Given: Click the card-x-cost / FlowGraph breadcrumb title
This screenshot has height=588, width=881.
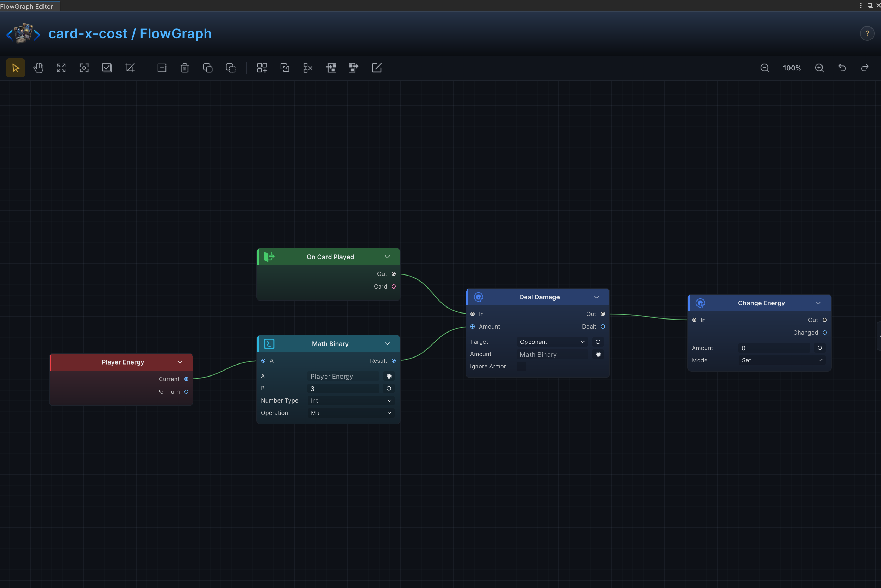Looking at the screenshot, I should click(130, 34).
